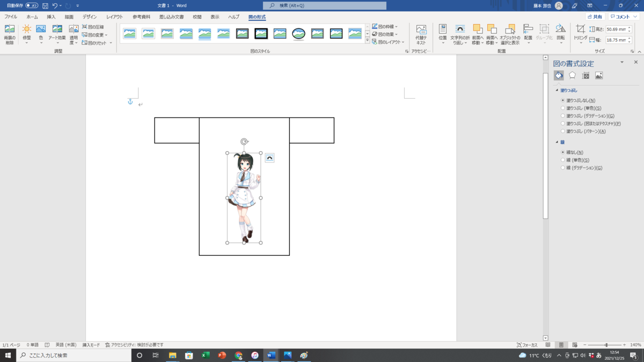Viewport: 644px width, 362px height.
Task: Select layout and properties icon in format pane
Action: tap(586, 76)
